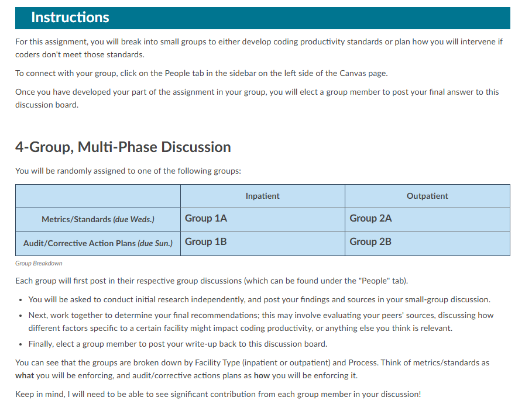The height and width of the screenshot is (411, 532).
Task: Click the bullet starting with Finally, elect
Action: [177, 344]
